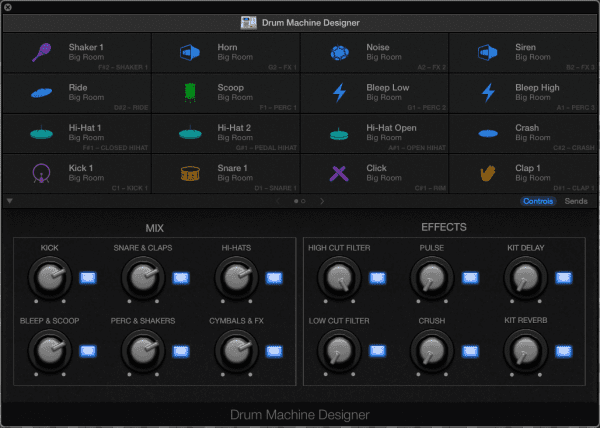The height and width of the screenshot is (428, 600).
Task: Select the Kick 1 drum icon
Action: [x=42, y=173]
